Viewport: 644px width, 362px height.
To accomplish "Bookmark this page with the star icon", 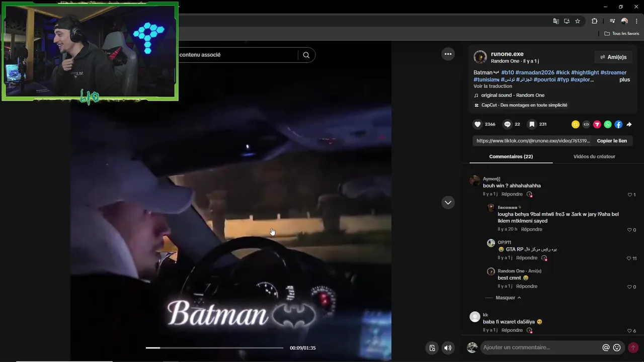I will pyautogui.click(x=578, y=21).
